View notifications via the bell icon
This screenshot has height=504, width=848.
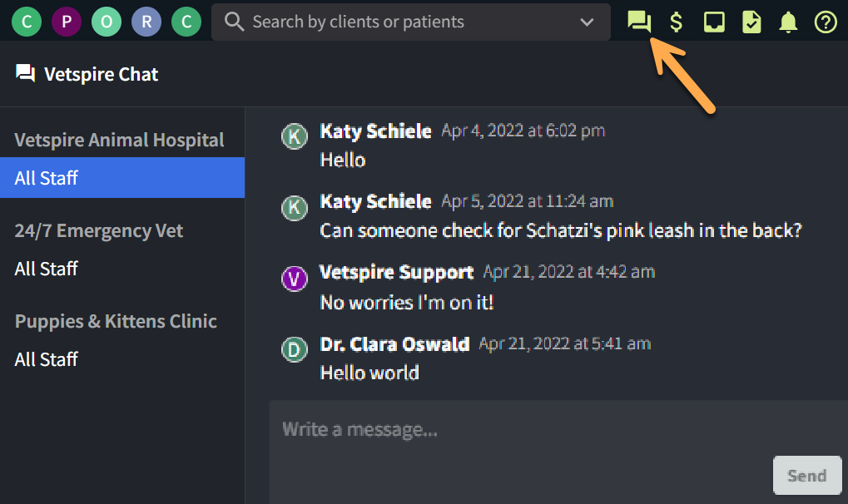point(787,22)
